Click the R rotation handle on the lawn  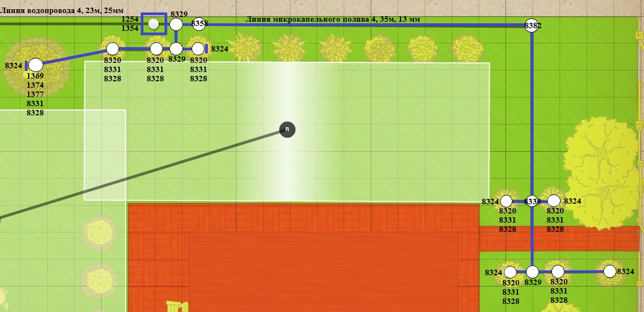[x=287, y=129]
